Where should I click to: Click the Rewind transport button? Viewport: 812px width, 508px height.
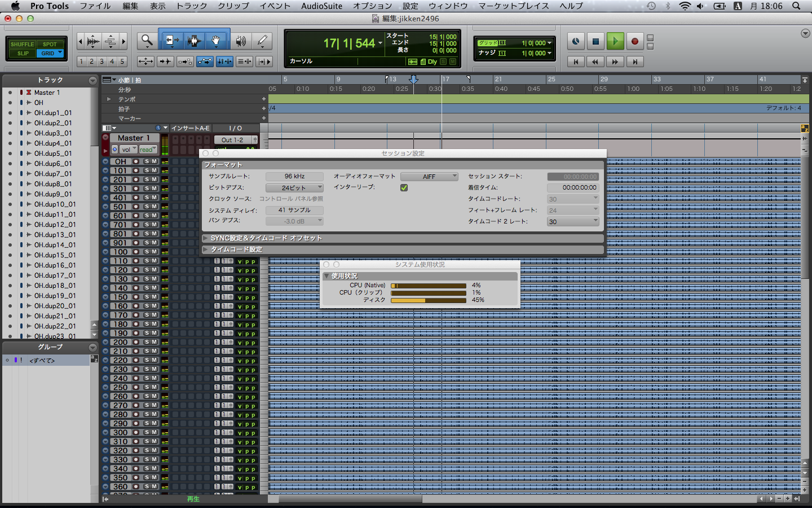point(595,62)
